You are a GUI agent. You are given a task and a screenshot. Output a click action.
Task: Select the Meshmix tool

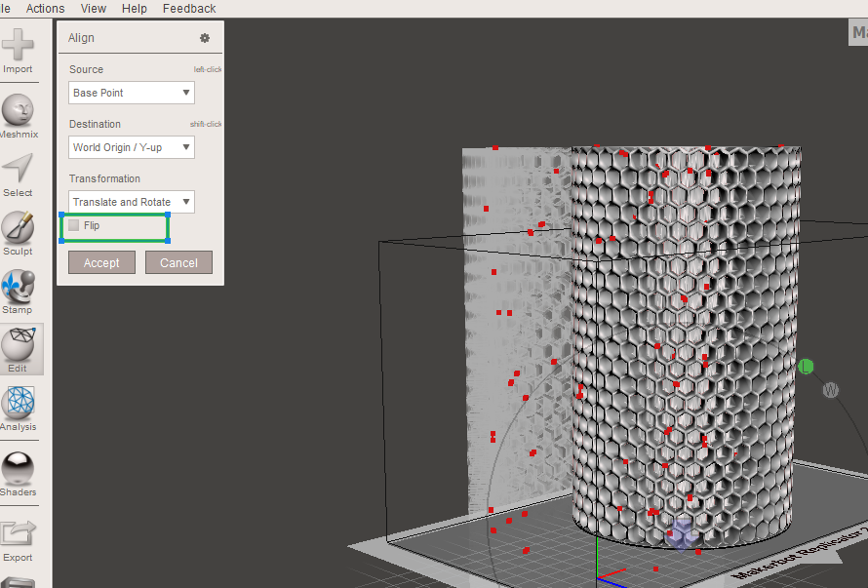coord(19,109)
